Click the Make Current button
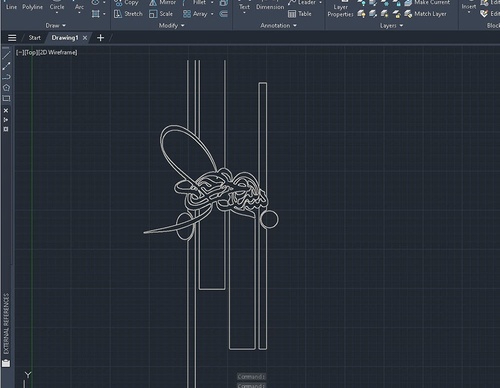The height and width of the screenshot is (388, 500). point(427,3)
